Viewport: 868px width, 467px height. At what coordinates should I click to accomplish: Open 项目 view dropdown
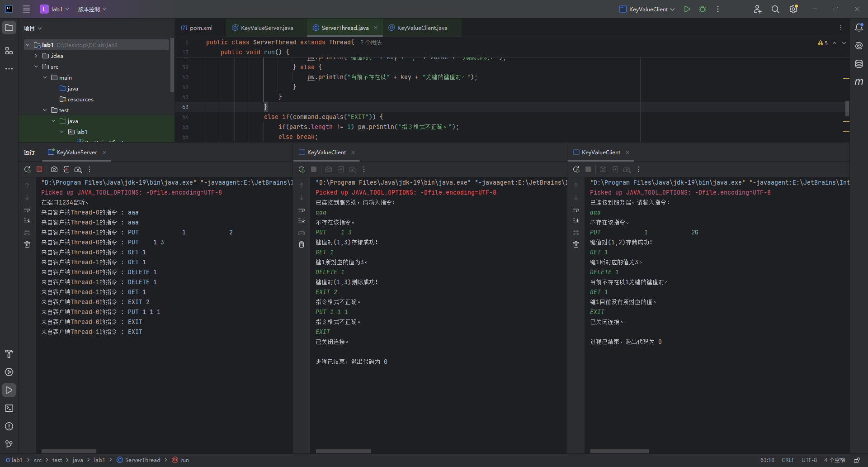coord(33,28)
